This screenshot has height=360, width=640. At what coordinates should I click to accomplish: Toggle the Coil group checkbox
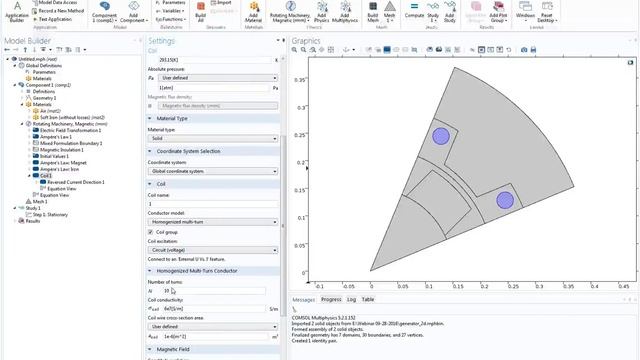pyautogui.click(x=151, y=232)
